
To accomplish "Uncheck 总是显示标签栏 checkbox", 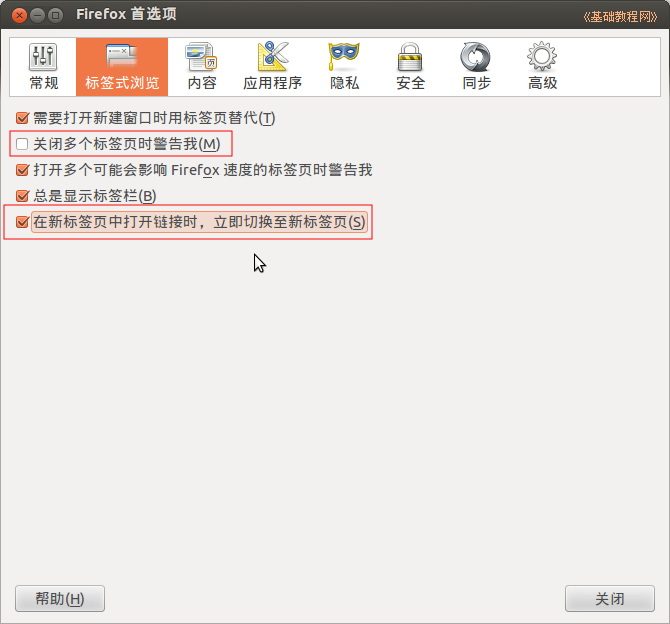I will pyautogui.click(x=22, y=196).
